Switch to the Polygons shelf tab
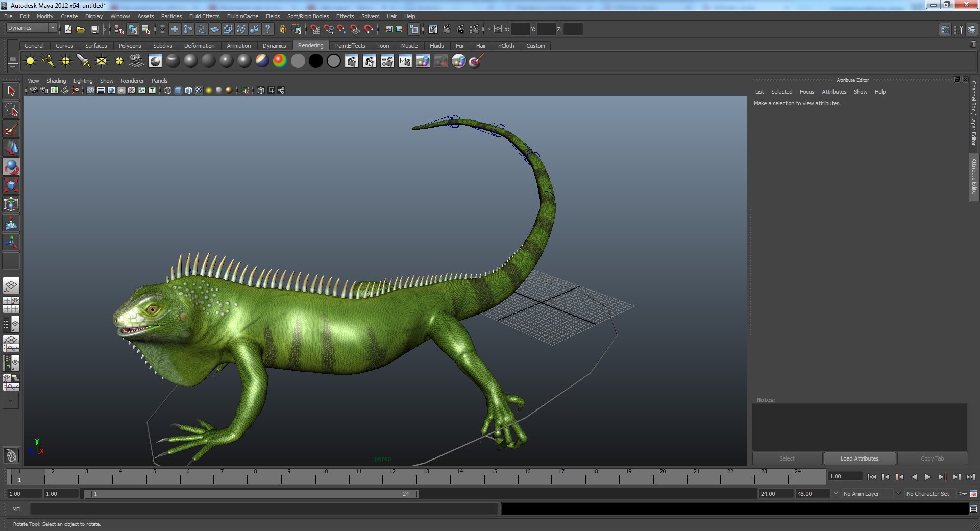Viewport: 980px width, 531px height. coord(130,46)
